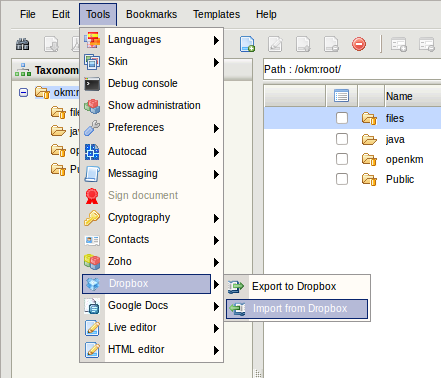Expand the Skin submenu arrow
Image resolution: width=441 pixels, height=378 pixels.
(x=216, y=62)
